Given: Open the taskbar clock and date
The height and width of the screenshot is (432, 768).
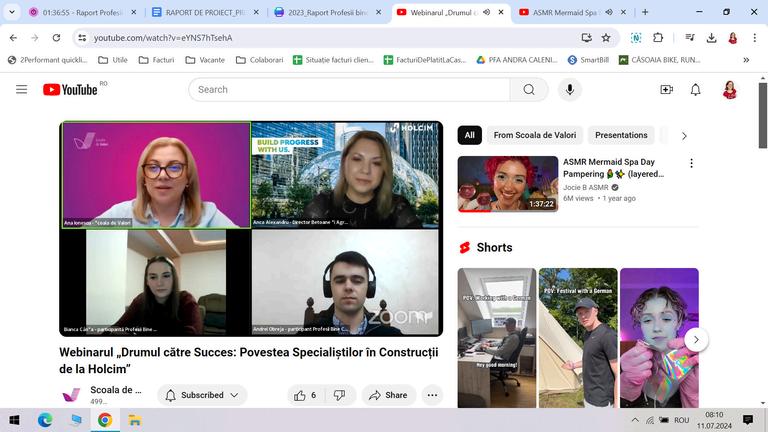Looking at the screenshot, I should 714,420.
